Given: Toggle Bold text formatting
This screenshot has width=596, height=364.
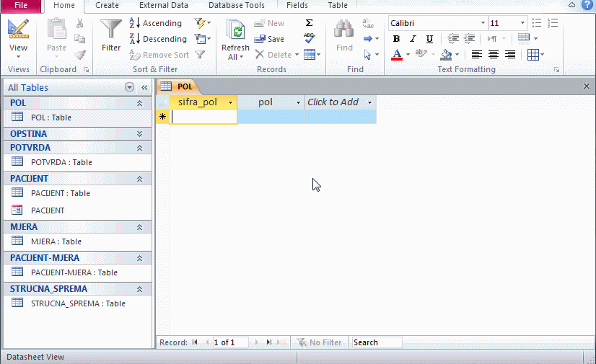Looking at the screenshot, I should [396, 39].
